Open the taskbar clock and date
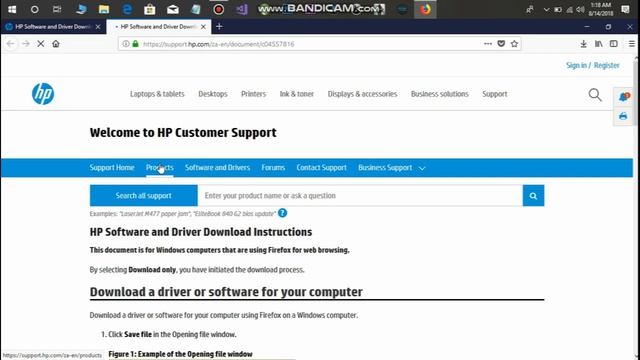Image resolution: width=640 pixels, height=360 pixels. (600, 9)
